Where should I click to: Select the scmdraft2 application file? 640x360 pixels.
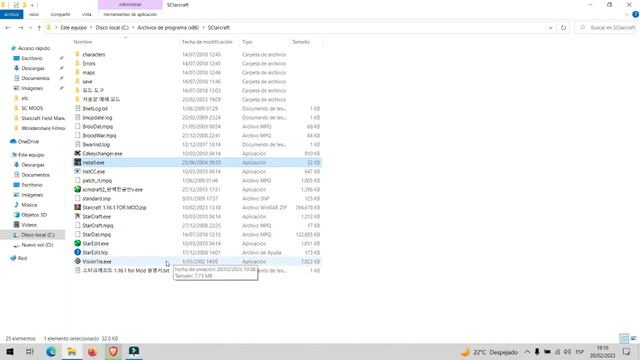pyautogui.click(x=112, y=189)
